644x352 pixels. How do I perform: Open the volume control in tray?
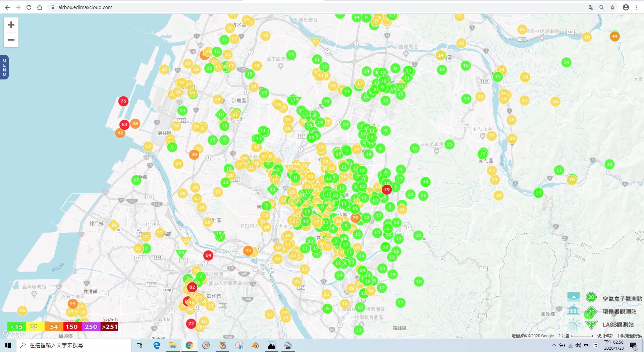coord(578,345)
